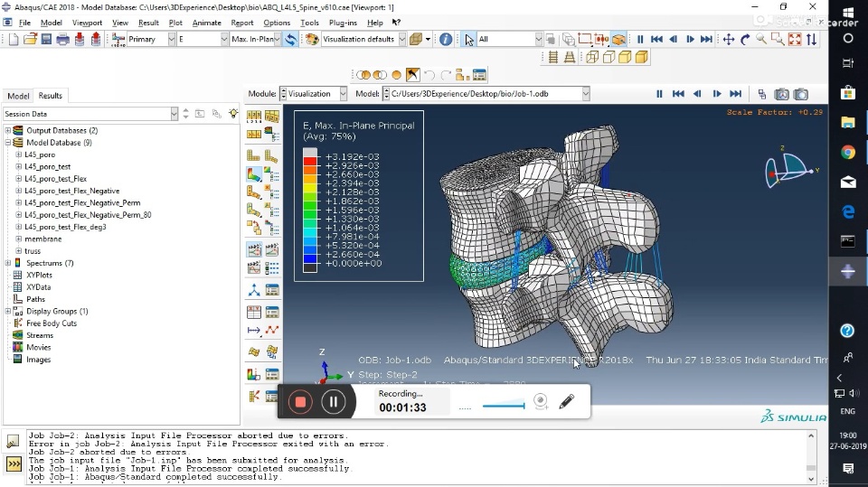Image resolution: width=868 pixels, height=487 pixels.
Task: Click the Create Coordinate System icon
Action: (254, 290)
